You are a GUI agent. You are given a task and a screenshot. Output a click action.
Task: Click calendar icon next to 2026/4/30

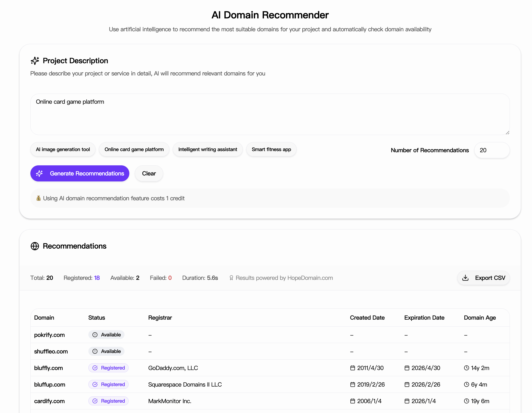[407, 368]
